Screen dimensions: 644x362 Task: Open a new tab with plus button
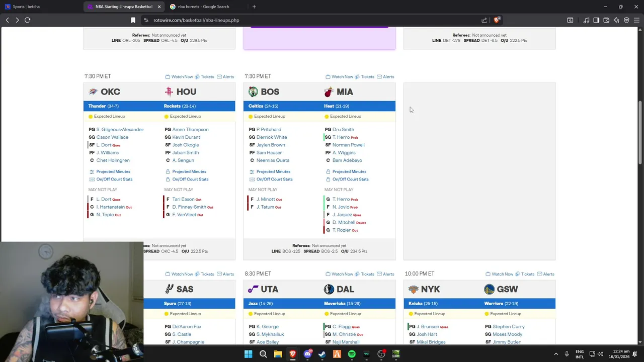pos(254,7)
